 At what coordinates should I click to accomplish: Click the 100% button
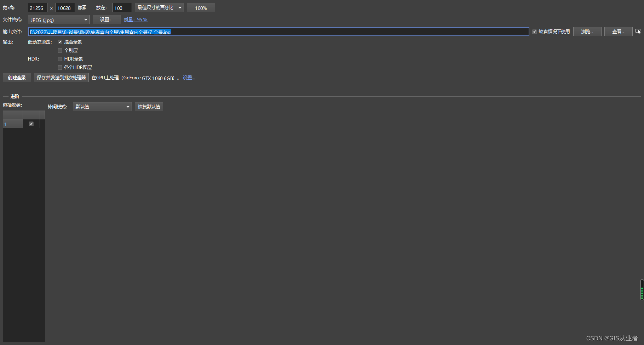(x=201, y=8)
